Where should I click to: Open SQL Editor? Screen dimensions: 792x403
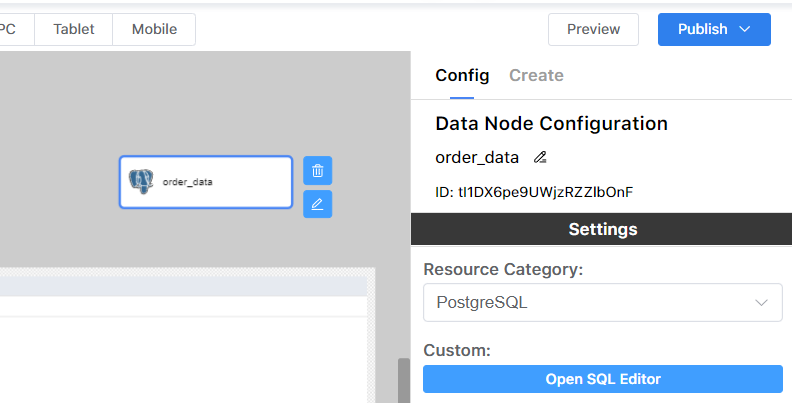[602, 379]
